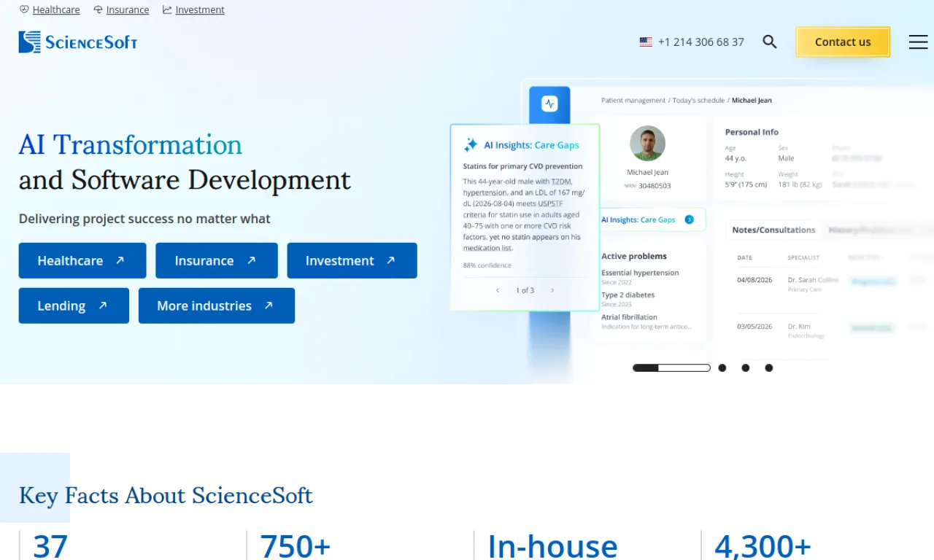Viewport: 934px width, 560px height.
Task: Click Michael Jean's profile photo
Action: coord(647,144)
